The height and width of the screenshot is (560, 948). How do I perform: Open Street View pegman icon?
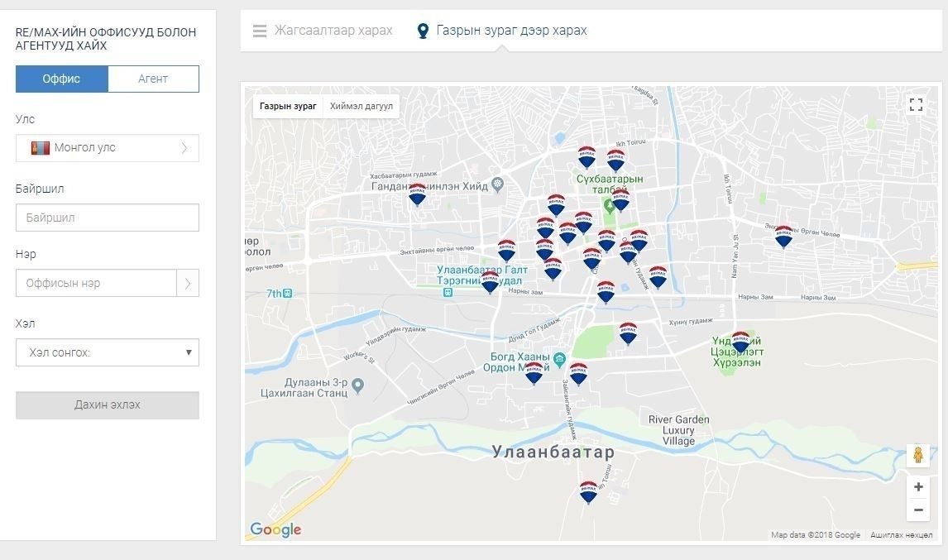coord(917,455)
